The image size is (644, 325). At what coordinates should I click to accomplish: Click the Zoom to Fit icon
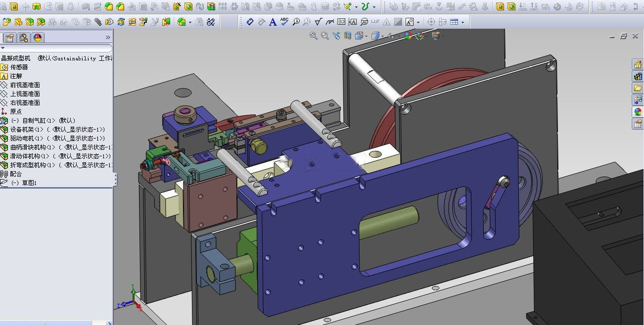click(313, 36)
